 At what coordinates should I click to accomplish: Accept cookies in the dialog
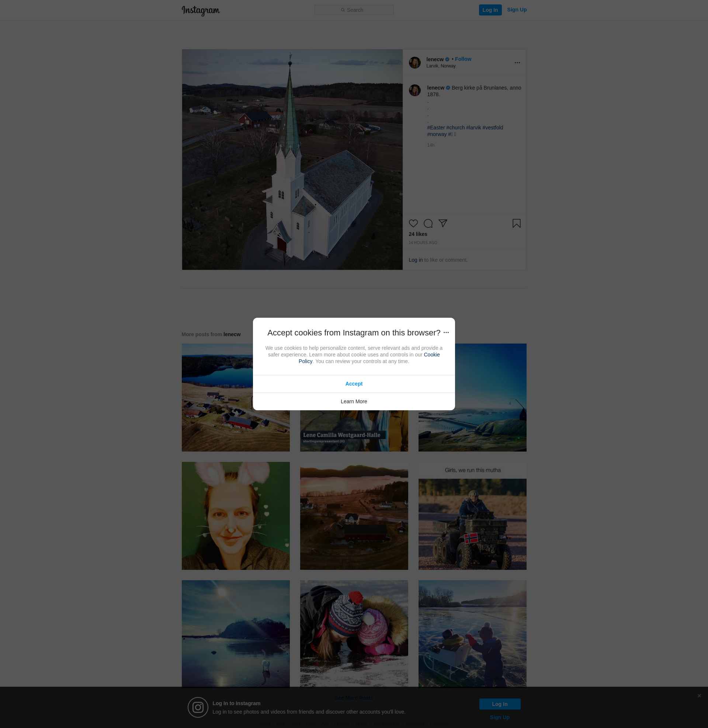coord(354,384)
